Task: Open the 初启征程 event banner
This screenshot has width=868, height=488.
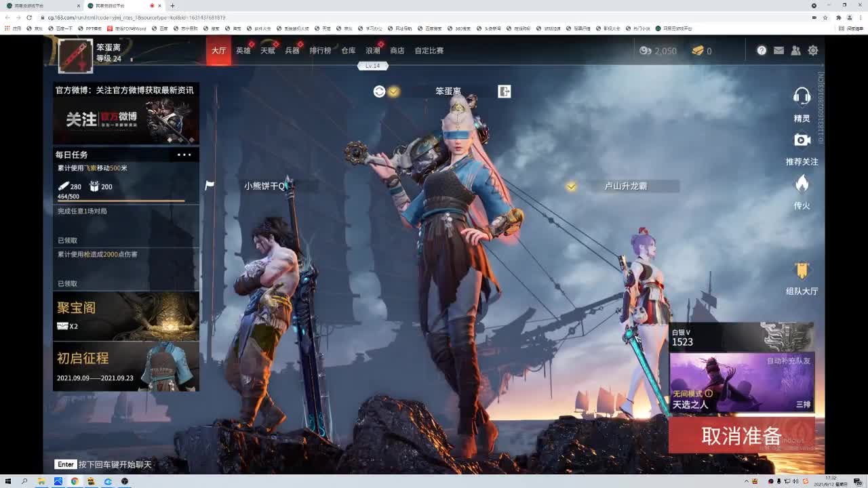Action: tap(126, 367)
